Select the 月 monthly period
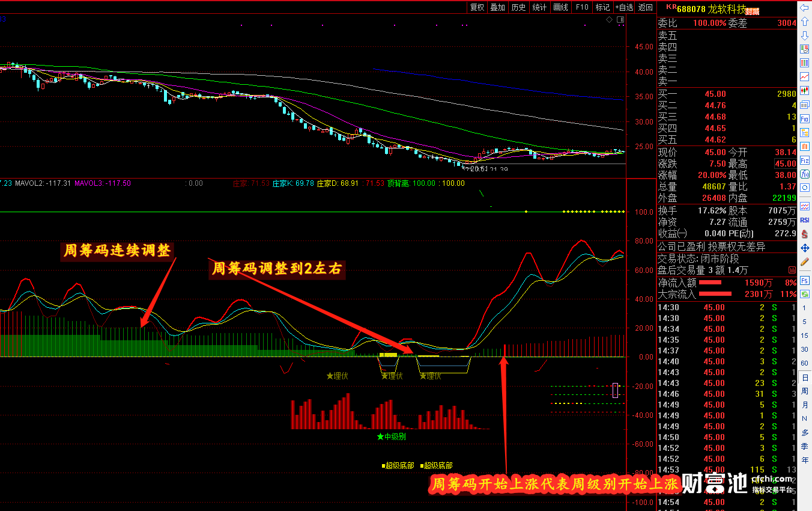This screenshot has height=511, width=812. 805,405
